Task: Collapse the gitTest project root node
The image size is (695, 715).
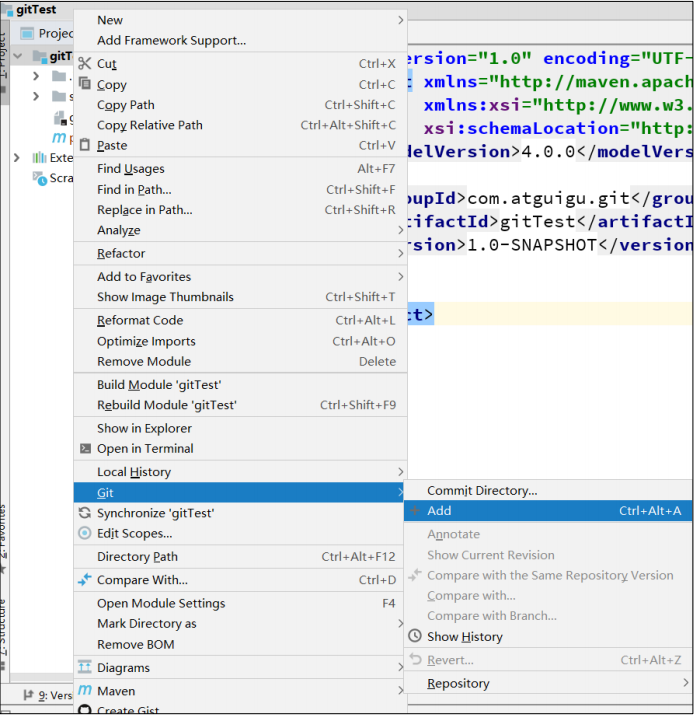Action: (18, 57)
